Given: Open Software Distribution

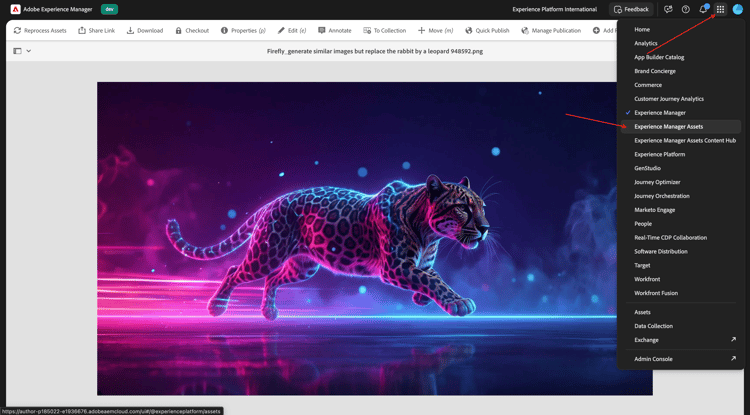Looking at the screenshot, I should tap(661, 251).
